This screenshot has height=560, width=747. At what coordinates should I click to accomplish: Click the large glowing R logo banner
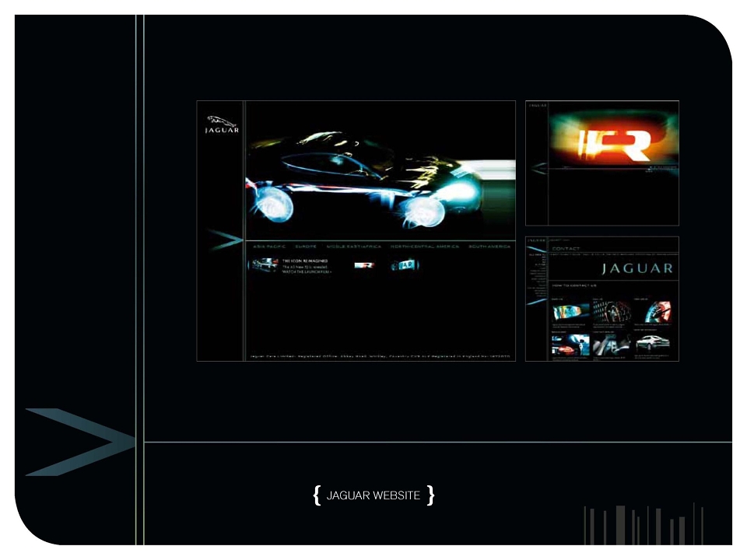click(614, 138)
